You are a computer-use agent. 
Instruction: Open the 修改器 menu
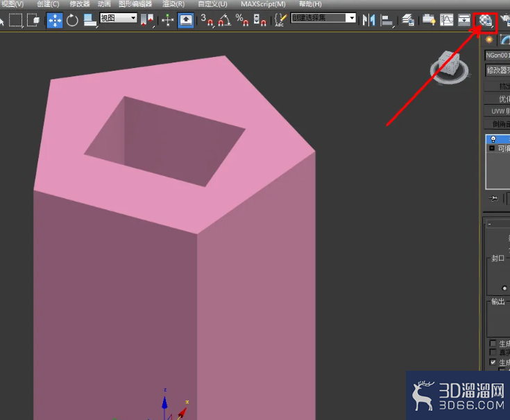[x=80, y=4]
